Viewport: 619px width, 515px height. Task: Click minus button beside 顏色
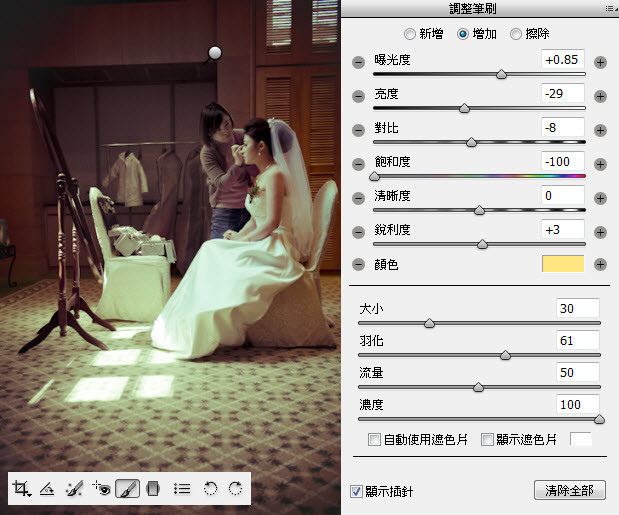tap(358, 264)
